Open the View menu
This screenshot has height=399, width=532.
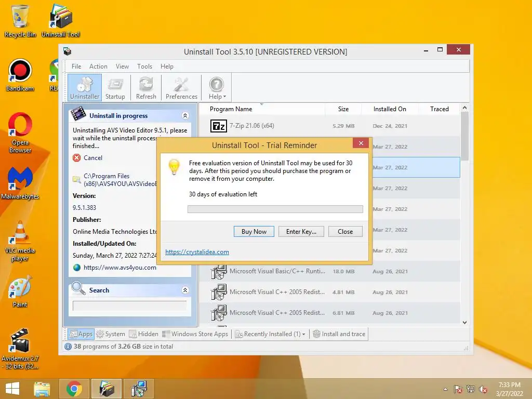point(122,66)
